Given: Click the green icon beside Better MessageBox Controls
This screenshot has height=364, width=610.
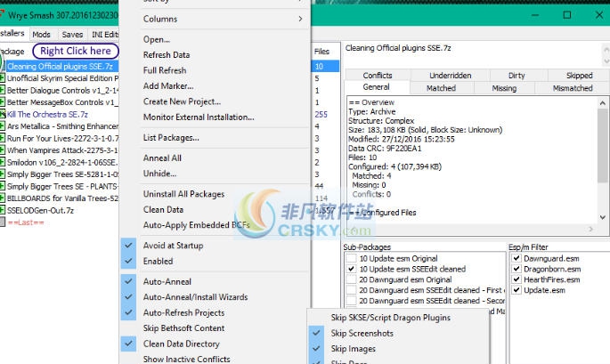Looking at the screenshot, I should [2, 102].
